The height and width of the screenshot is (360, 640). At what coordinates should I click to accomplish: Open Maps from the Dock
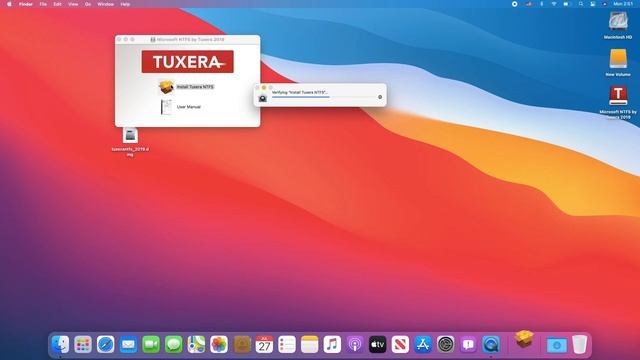[196, 344]
